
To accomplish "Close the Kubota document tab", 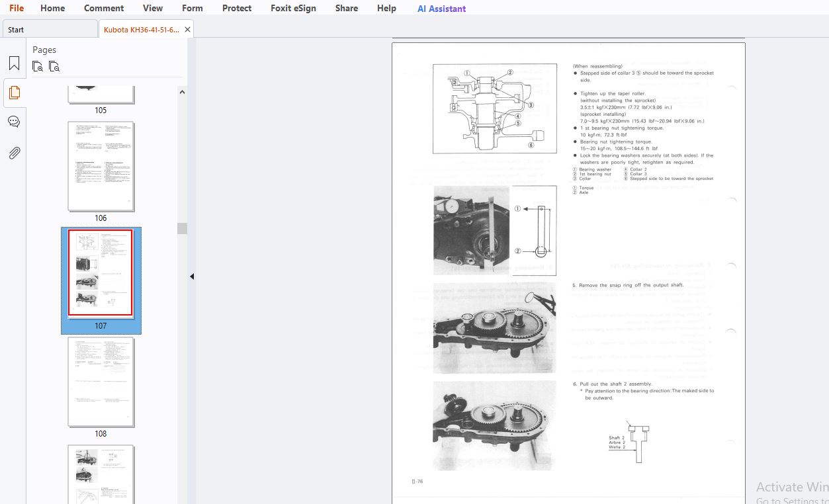I will (x=187, y=29).
